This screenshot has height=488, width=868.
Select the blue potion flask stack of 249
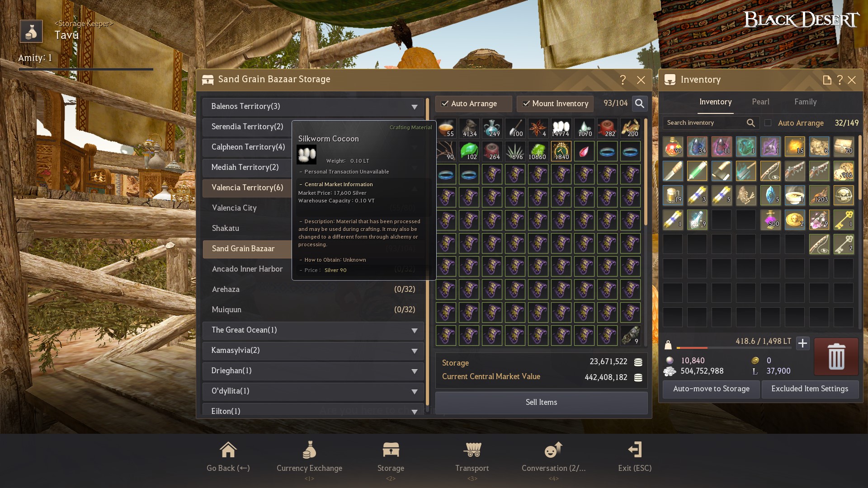(492, 128)
